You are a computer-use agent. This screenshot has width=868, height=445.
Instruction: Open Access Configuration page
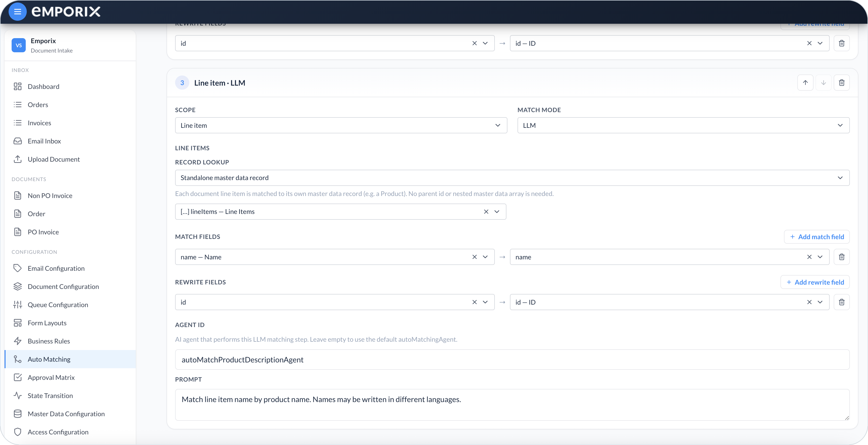point(70,432)
